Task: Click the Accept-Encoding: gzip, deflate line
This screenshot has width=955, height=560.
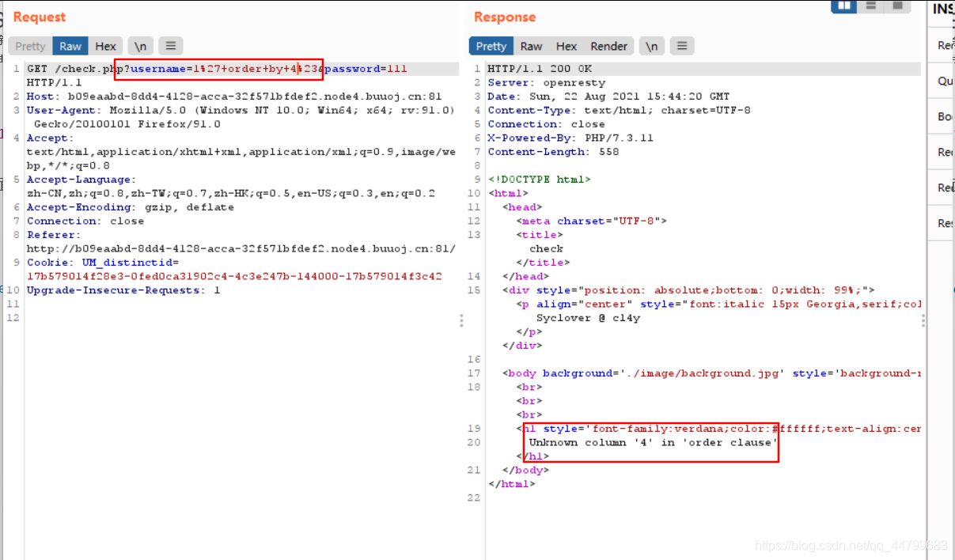Action: coord(131,207)
